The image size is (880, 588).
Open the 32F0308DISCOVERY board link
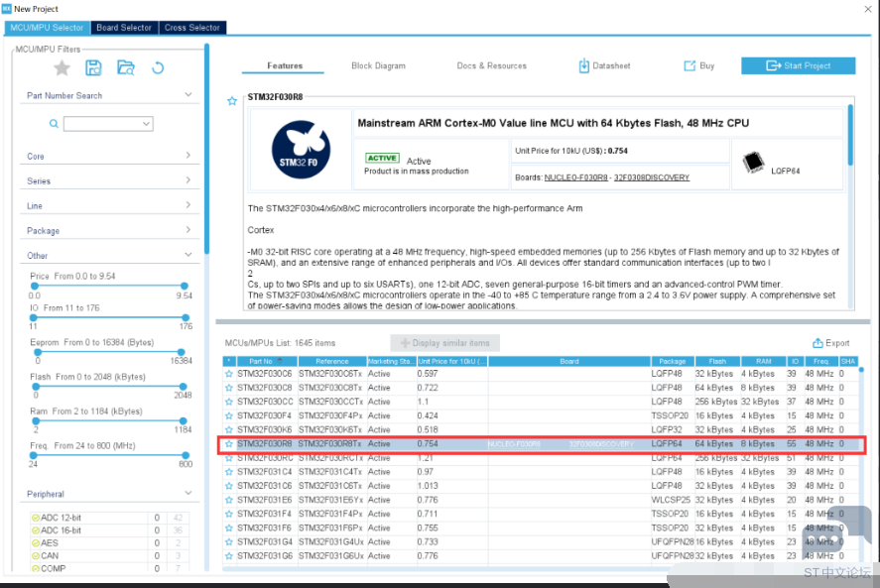click(652, 177)
